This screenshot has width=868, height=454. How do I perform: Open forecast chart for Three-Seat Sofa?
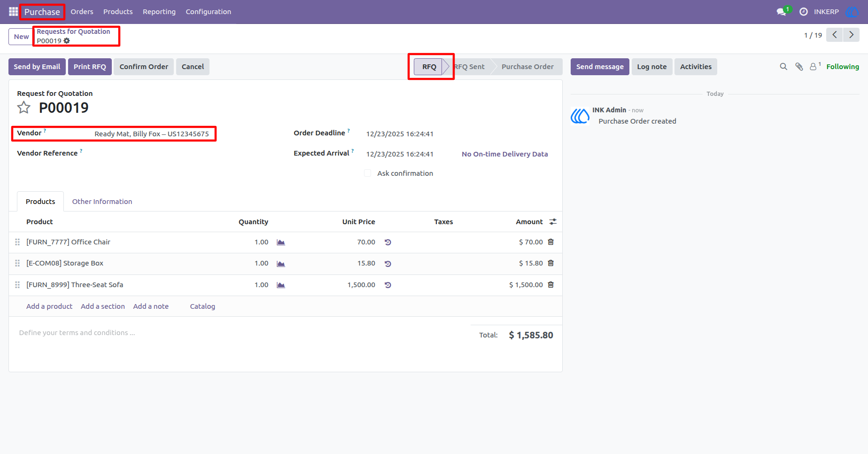click(x=281, y=285)
